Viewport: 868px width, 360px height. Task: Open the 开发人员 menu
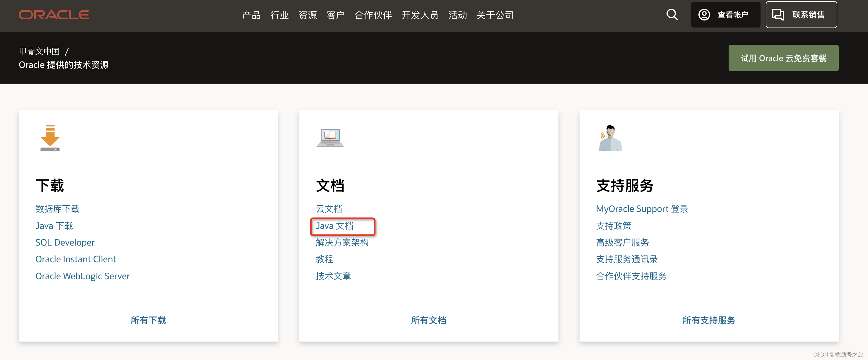[420, 15]
